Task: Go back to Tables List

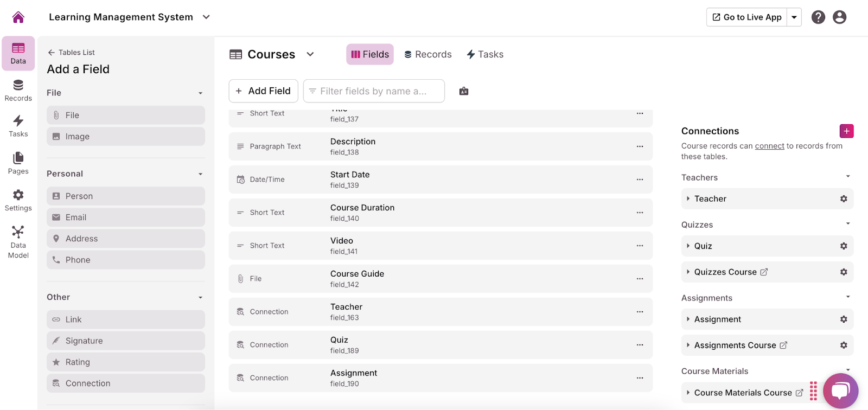Action: (x=71, y=53)
